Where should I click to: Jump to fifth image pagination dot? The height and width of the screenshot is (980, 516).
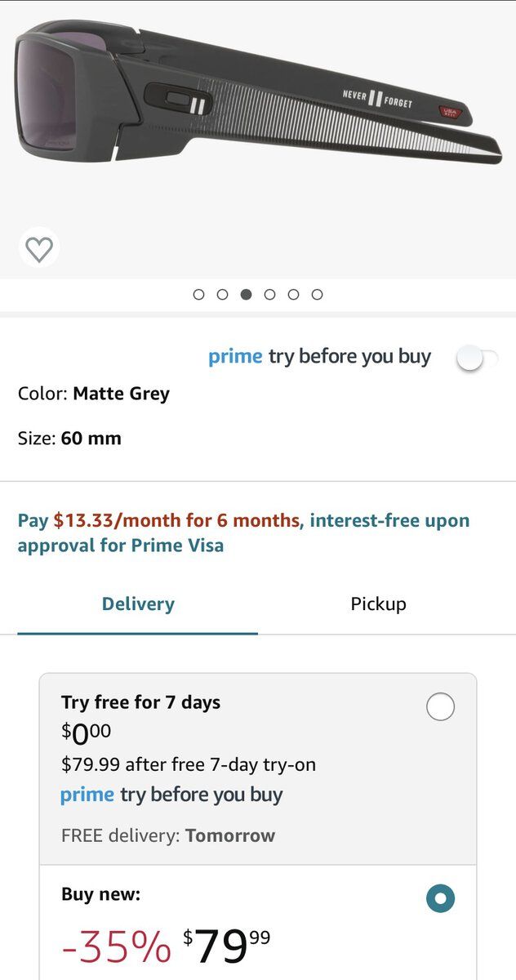(293, 295)
